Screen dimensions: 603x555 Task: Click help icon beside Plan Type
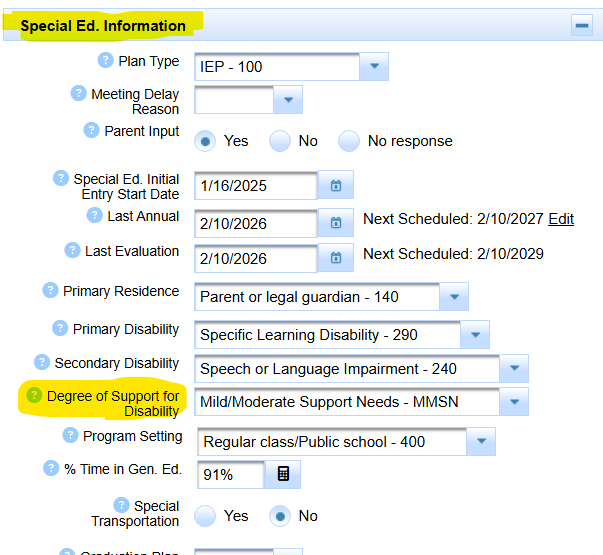pyautogui.click(x=105, y=61)
